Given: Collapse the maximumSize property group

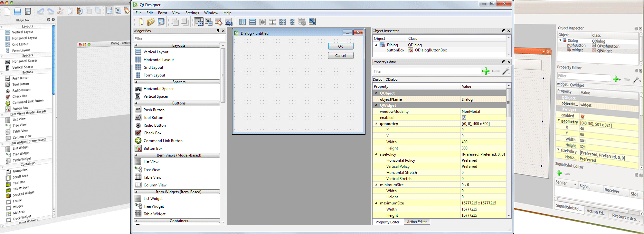Looking at the screenshot, I should click(376, 203).
